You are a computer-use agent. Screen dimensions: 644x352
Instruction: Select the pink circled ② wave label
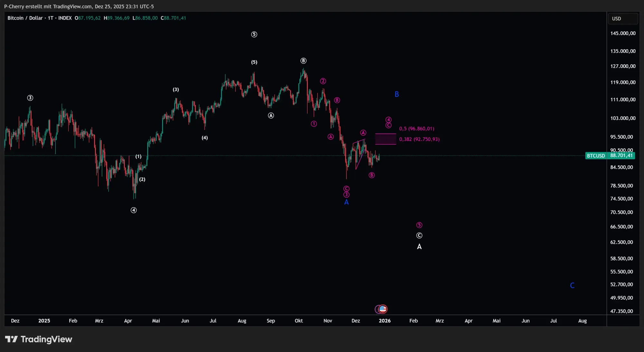click(x=323, y=81)
